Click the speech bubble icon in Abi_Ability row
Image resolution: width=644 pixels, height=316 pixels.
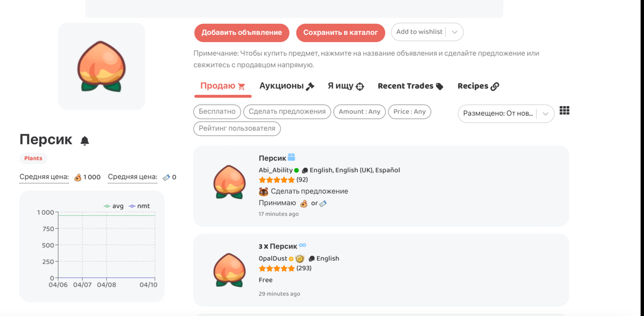(305, 170)
